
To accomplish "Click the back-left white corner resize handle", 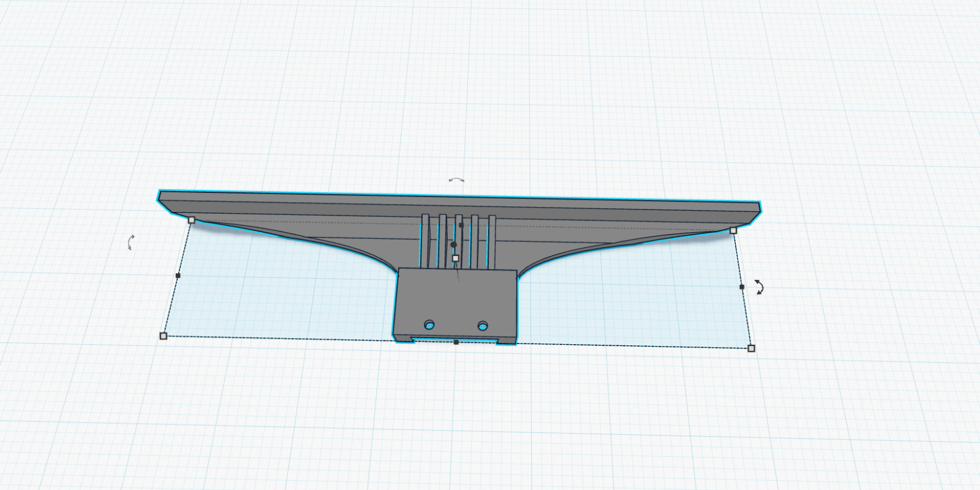I will tap(191, 220).
